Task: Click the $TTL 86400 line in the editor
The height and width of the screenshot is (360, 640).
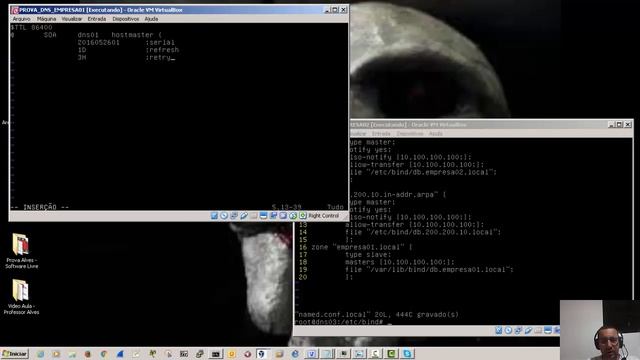Action: click(x=31, y=27)
